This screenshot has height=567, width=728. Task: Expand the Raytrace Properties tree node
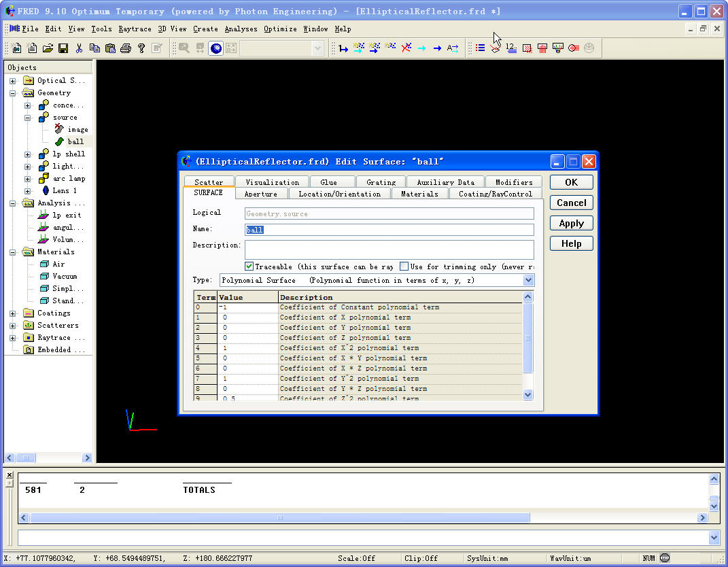tap(12, 338)
